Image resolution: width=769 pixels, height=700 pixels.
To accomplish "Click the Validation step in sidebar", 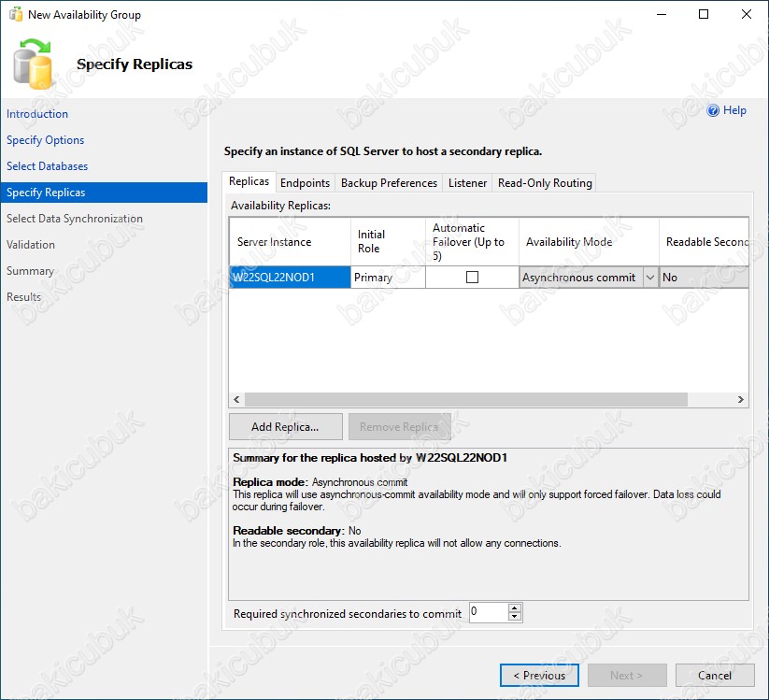I will tap(31, 245).
